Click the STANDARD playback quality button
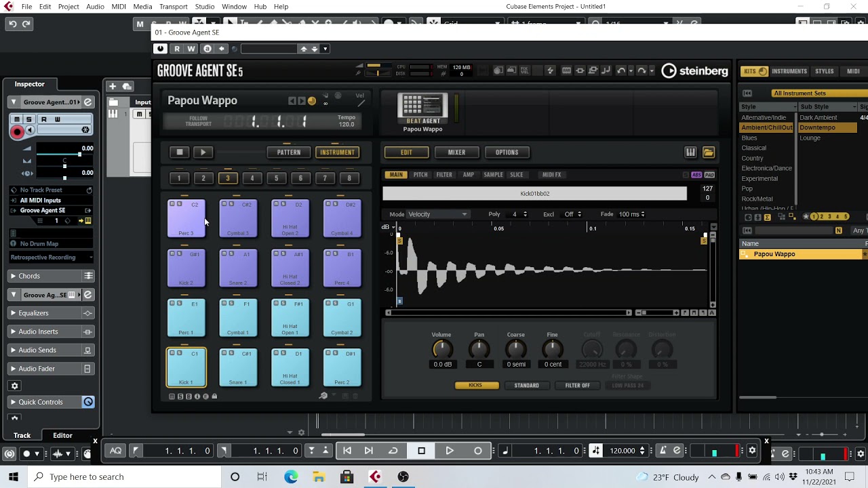868x488 pixels. (527, 386)
